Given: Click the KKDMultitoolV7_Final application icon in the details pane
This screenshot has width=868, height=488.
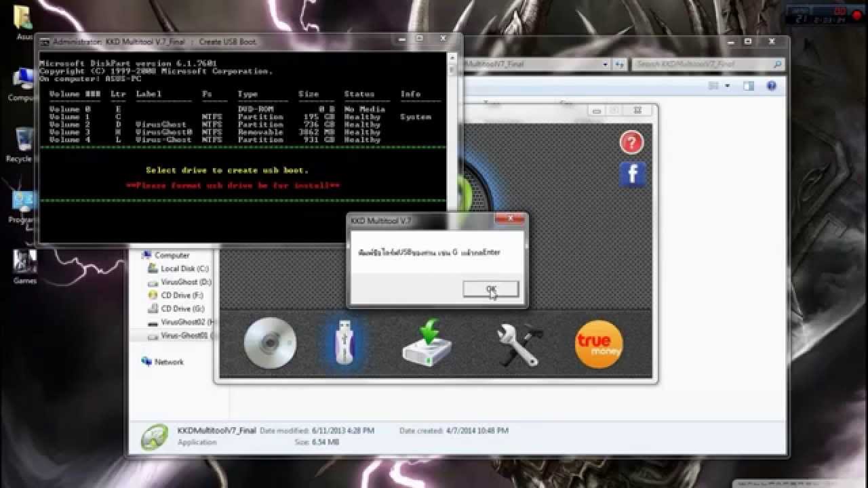Looking at the screenshot, I should tap(155, 437).
